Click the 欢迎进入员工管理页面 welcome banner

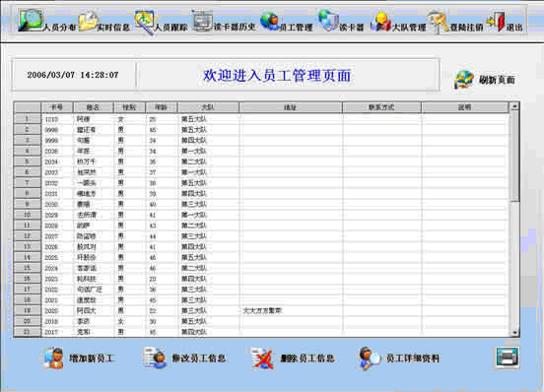point(277,76)
